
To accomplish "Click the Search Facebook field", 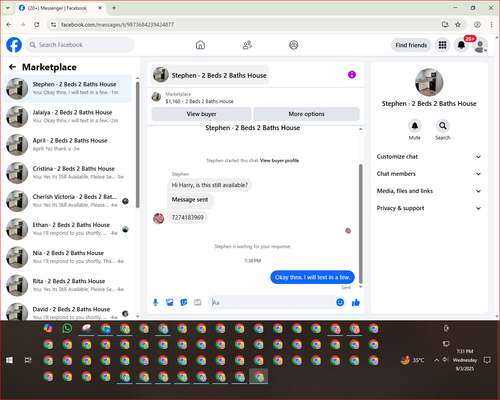I will click(x=80, y=45).
